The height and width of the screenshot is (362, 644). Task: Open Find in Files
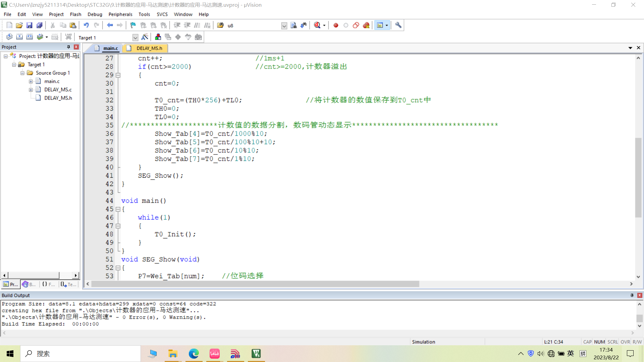tap(220, 25)
